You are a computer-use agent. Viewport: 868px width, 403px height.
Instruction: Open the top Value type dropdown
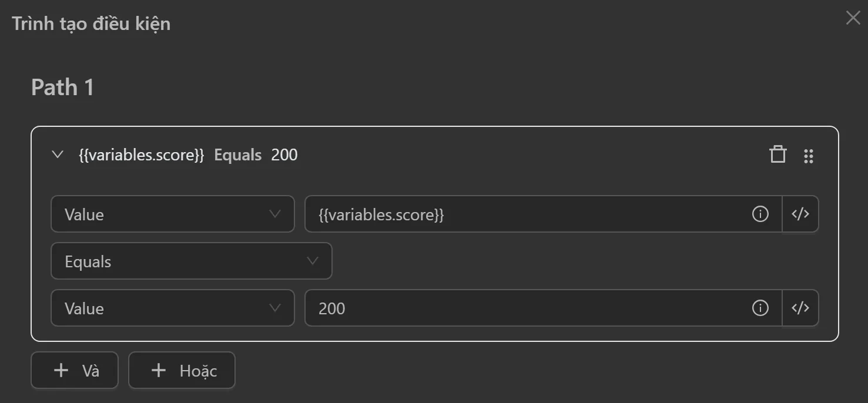[x=172, y=214]
